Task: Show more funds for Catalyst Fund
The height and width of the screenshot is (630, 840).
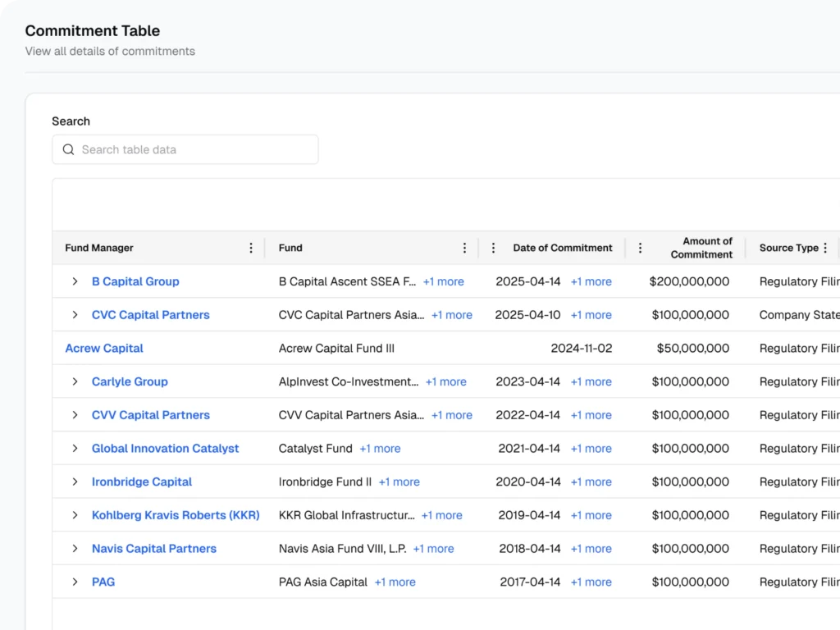Action: (380, 449)
